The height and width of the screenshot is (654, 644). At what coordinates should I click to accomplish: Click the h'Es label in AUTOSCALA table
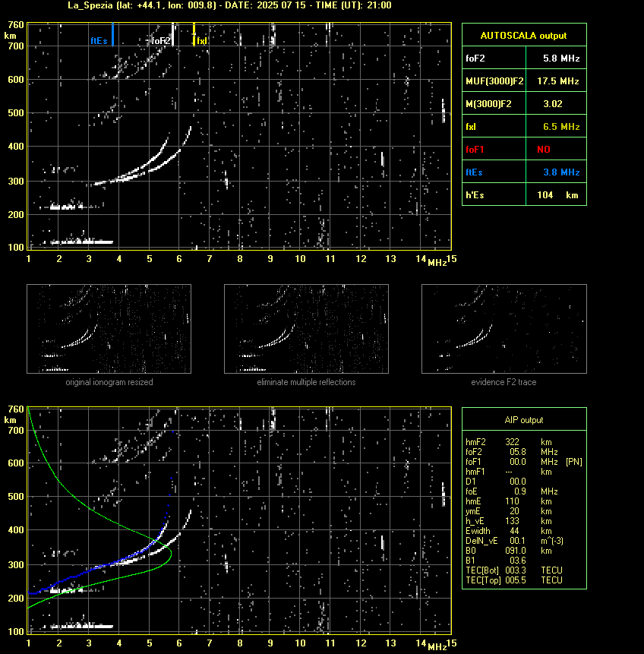click(x=475, y=195)
